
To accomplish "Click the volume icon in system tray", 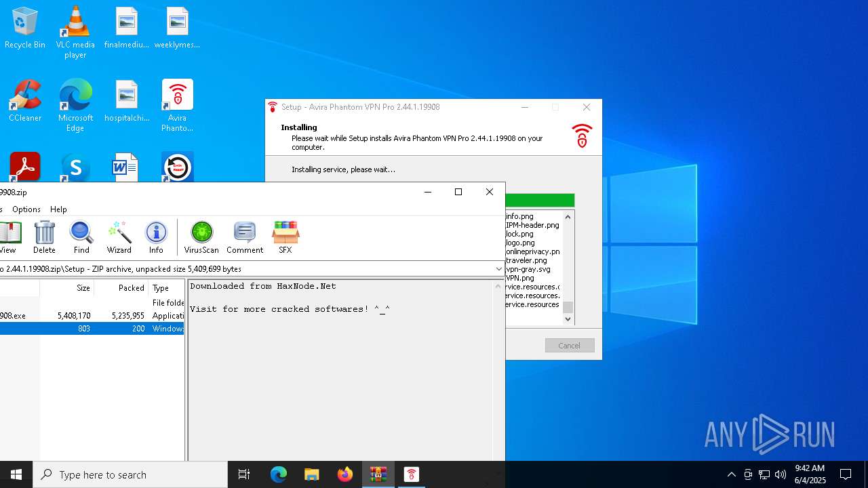I will pyautogui.click(x=781, y=474).
